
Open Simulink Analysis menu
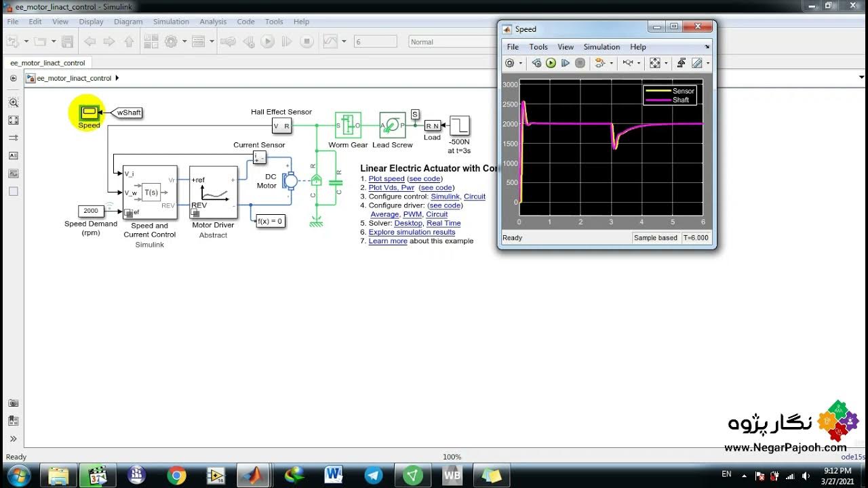tap(213, 22)
